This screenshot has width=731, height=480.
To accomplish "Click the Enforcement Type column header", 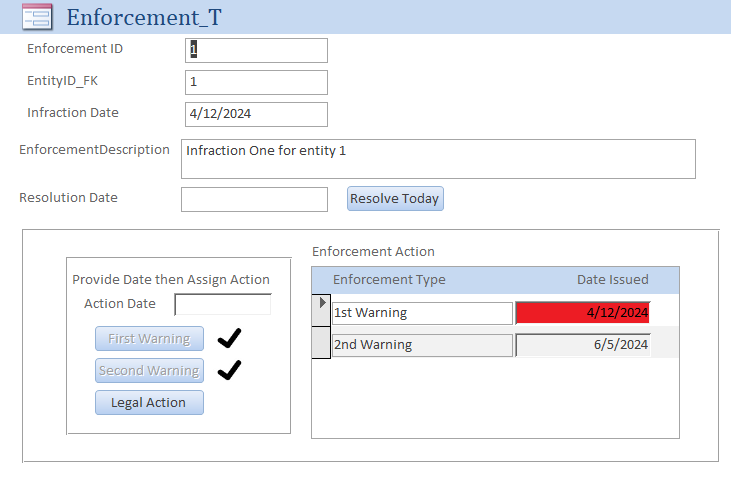I will 389,280.
